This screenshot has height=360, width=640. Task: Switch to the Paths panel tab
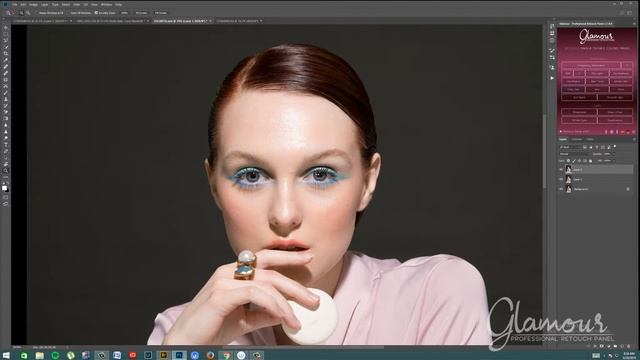(x=590, y=140)
